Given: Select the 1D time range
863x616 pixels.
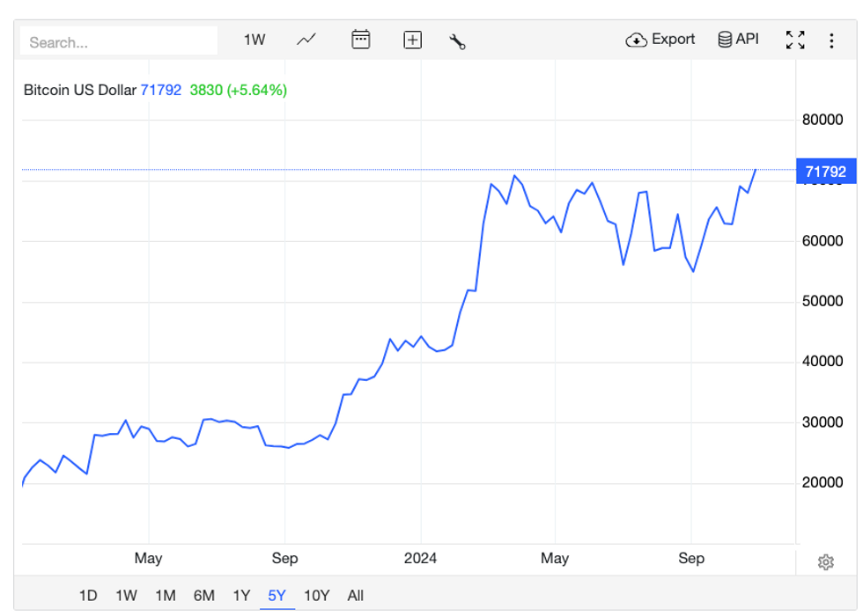Looking at the screenshot, I should tap(88, 596).
